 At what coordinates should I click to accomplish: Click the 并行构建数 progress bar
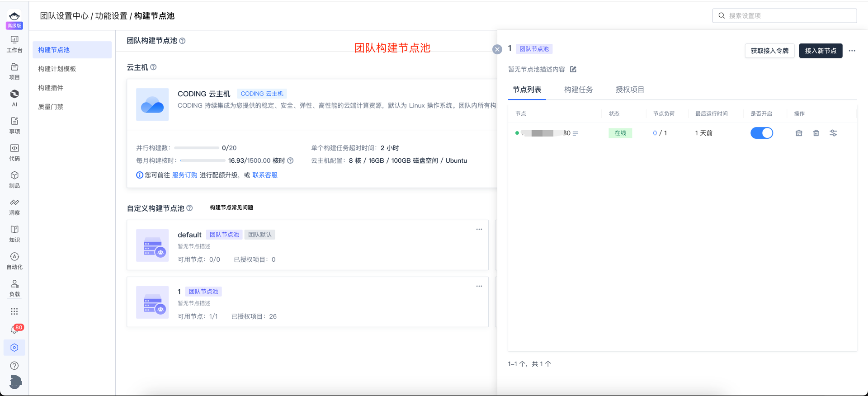(x=197, y=148)
